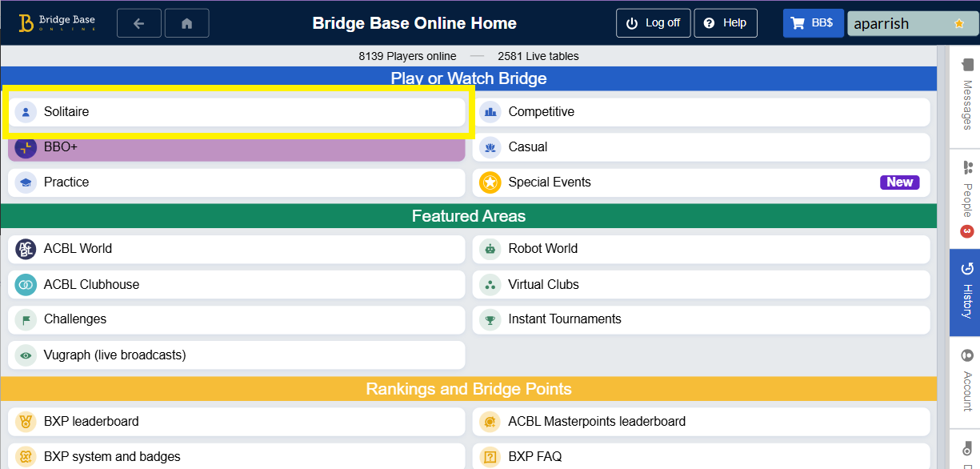Open the BB$ shopping cart
Image resolution: width=980 pixels, height=469 pixels.
(x=812, y=23)
